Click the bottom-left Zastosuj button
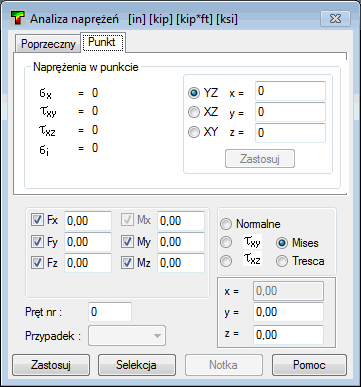Screen dimensions: 361x387 coord(51,365)
